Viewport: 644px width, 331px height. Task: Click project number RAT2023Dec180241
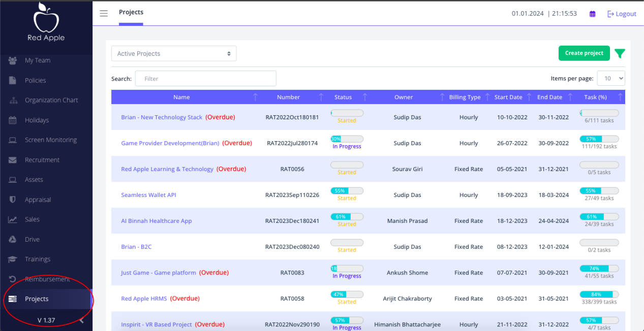(x=292, y=221)
